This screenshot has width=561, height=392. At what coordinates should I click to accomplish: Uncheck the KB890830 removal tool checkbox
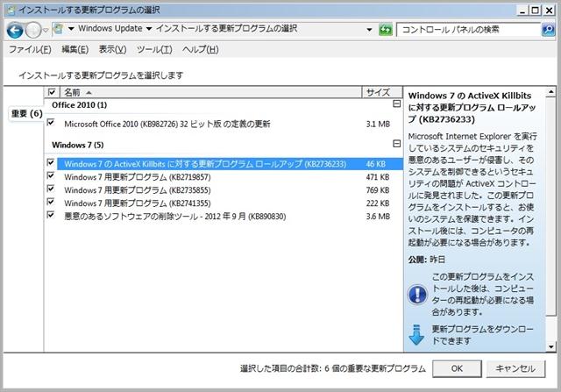(51, 215)
